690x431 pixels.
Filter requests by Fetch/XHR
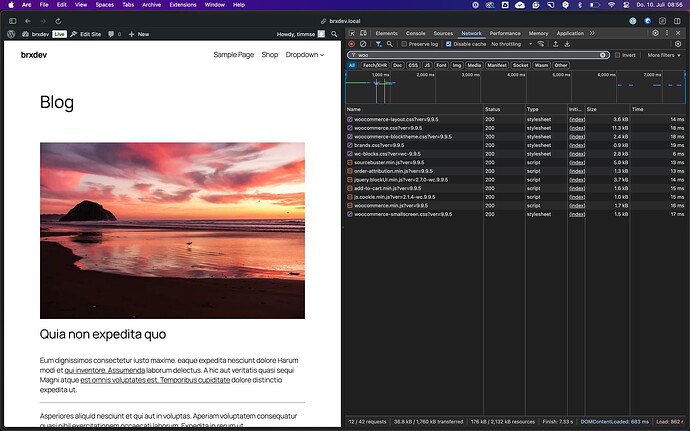375,65
